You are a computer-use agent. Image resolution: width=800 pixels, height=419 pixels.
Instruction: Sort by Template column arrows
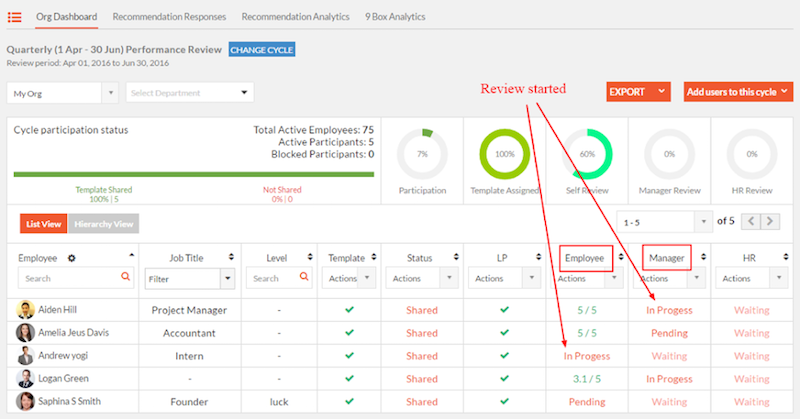tap(374, 257)
